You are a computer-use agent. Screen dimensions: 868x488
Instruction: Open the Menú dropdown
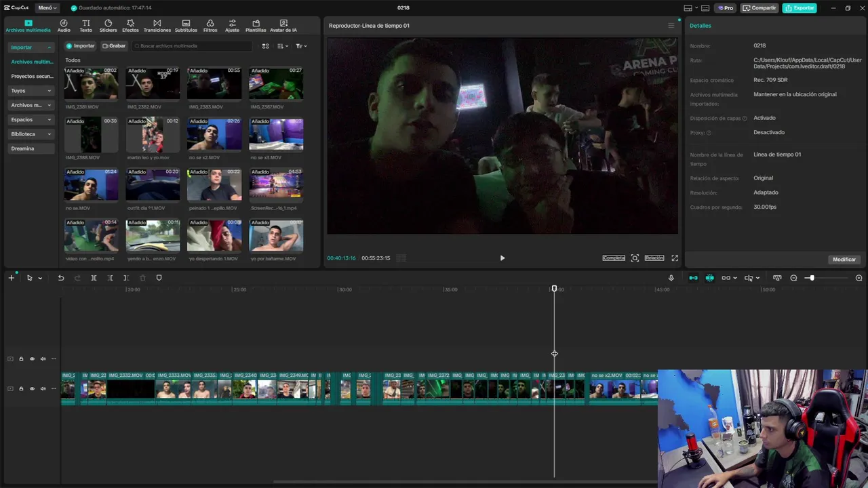tap(47, 7)
